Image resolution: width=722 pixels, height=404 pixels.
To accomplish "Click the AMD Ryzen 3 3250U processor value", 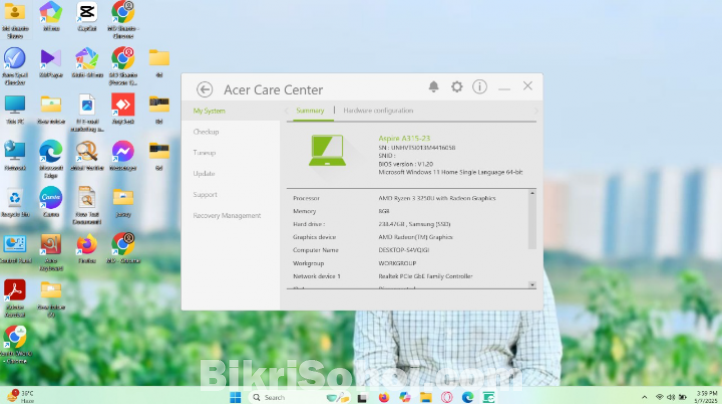I will click(437, 198).
